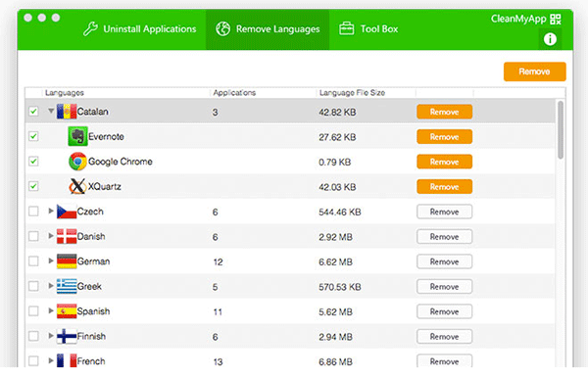Click the info icon in the header
The height and width of the screenshot is (378, 588).
tap(550, 39)
